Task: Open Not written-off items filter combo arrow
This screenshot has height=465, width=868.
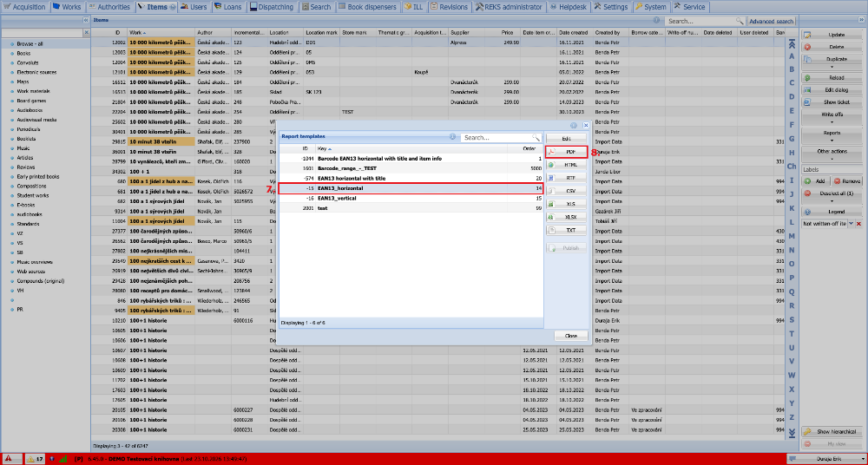Action: [x=851, y=223]
